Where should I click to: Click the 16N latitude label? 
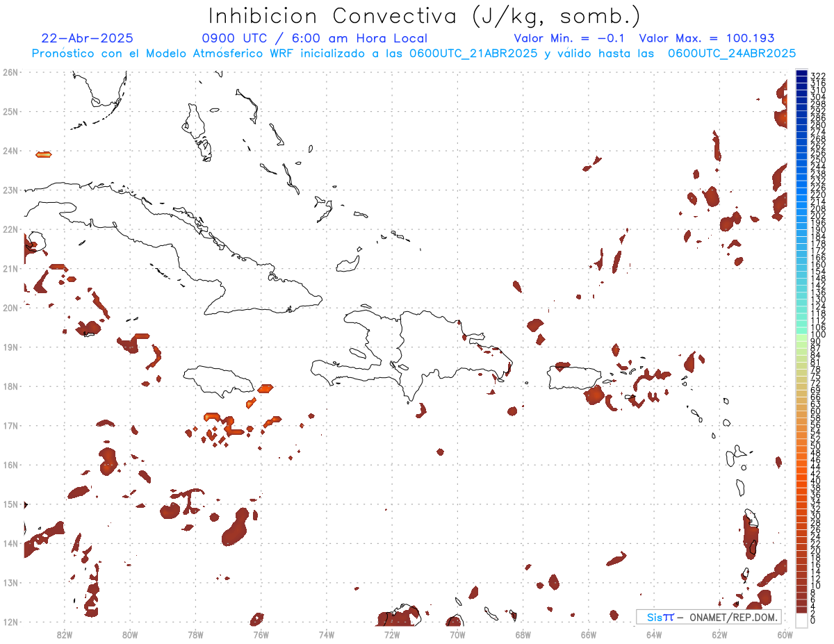click(10, 464)
